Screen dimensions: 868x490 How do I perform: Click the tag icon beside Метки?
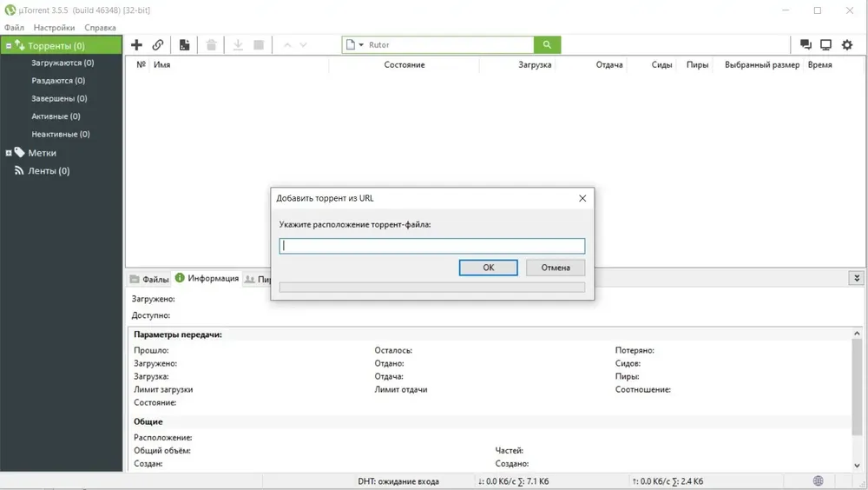(19, 152)
